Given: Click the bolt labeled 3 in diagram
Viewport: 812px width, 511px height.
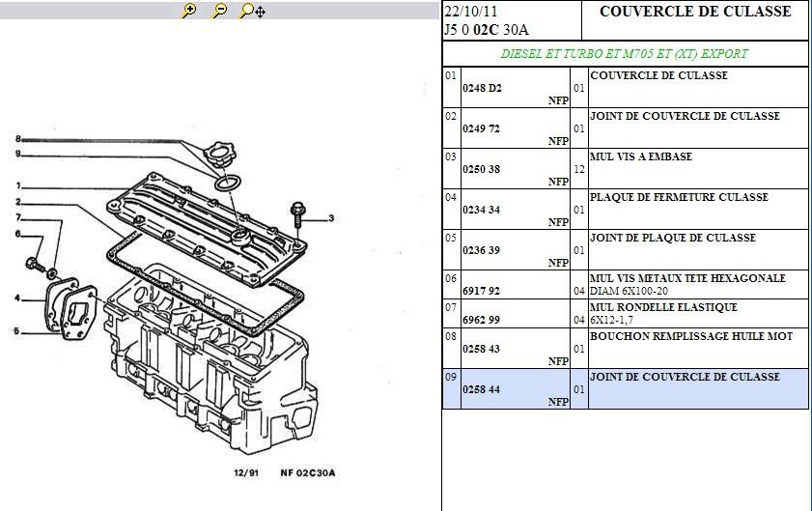Looking at the screenshot, I should click(297, 213).
